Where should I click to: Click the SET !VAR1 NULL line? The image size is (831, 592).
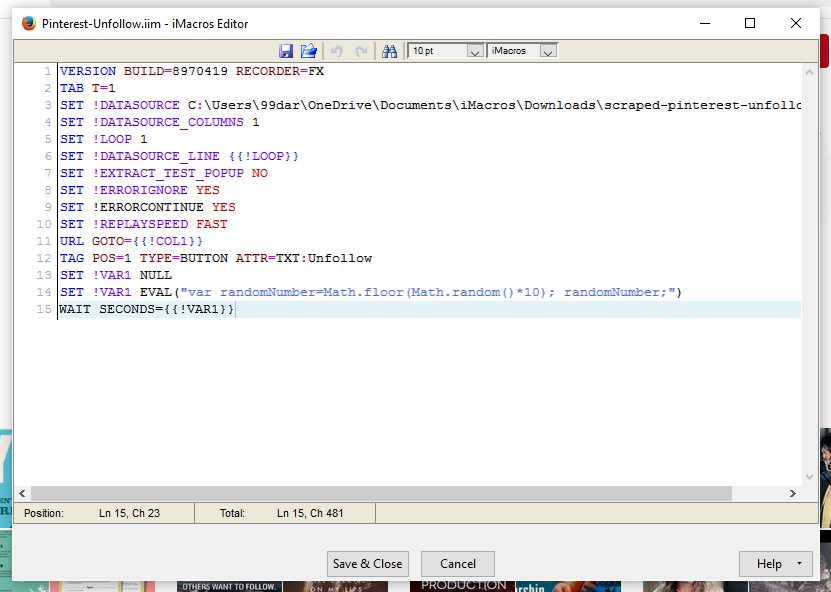(x=116, y=275)
